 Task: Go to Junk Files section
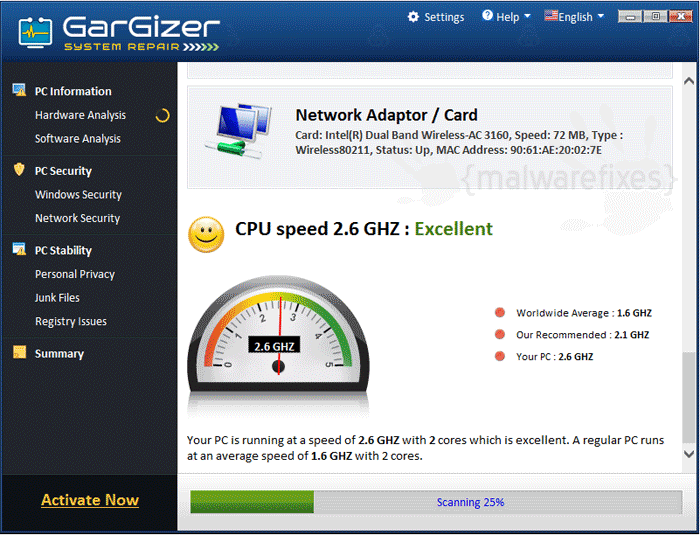coord(57,298)
